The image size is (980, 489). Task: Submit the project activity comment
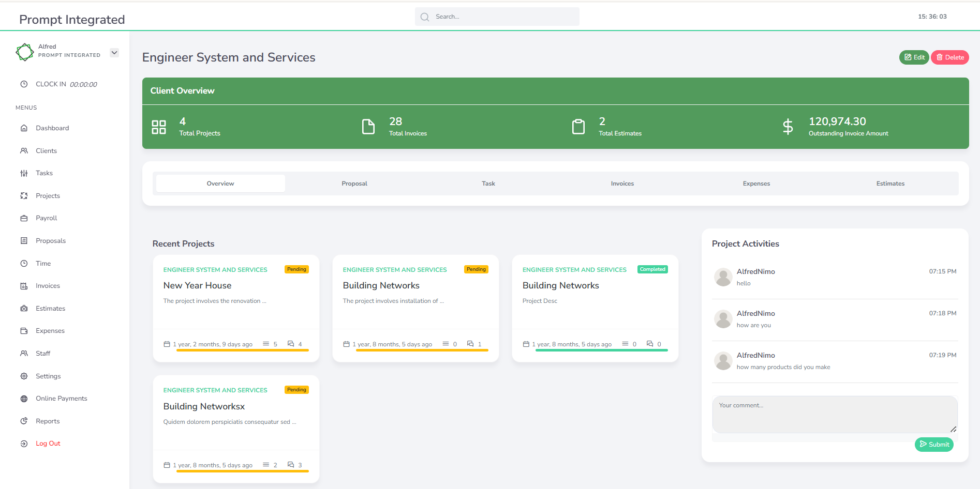934,445
